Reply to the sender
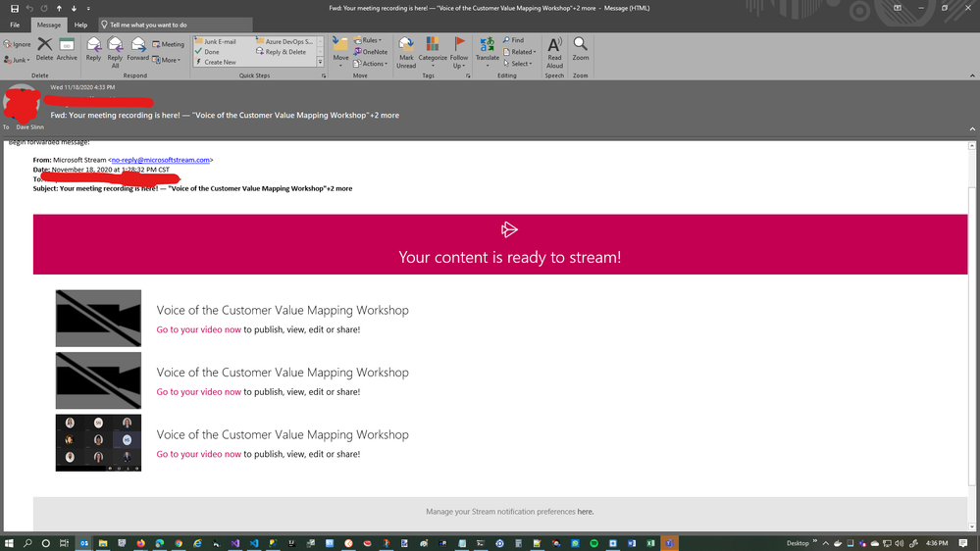 click(94, 49)
